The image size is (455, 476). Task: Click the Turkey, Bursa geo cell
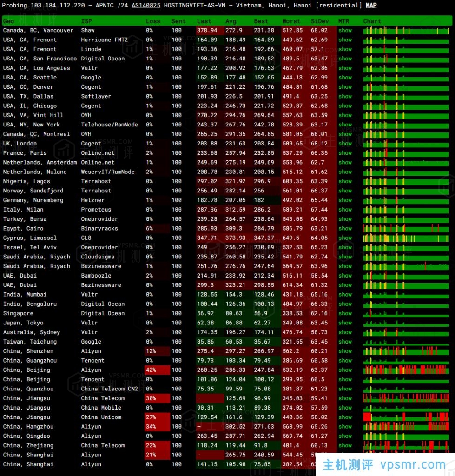coord(25,219)
